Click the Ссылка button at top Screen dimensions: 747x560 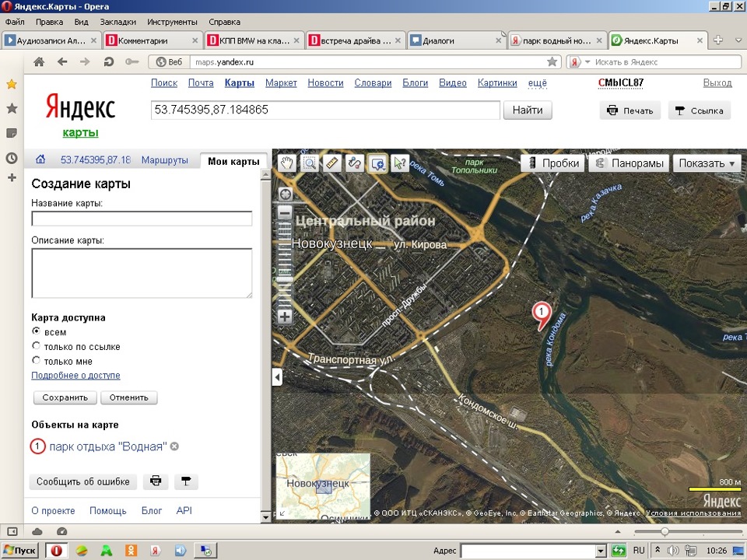(700, 110)
